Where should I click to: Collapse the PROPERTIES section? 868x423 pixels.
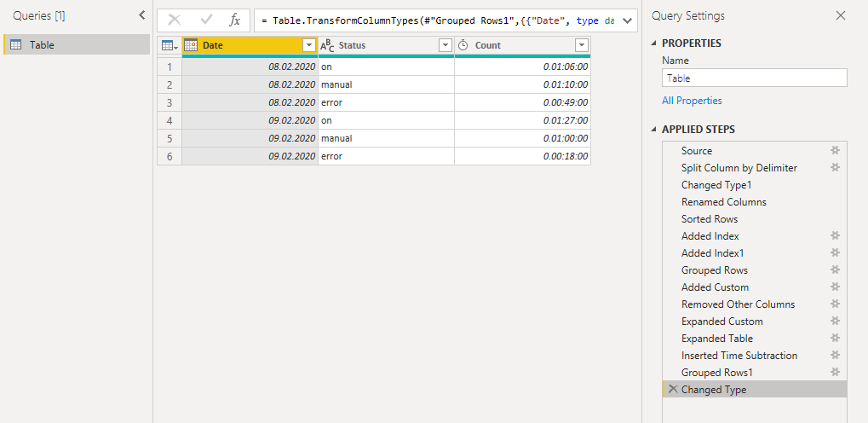coord(655,43)
